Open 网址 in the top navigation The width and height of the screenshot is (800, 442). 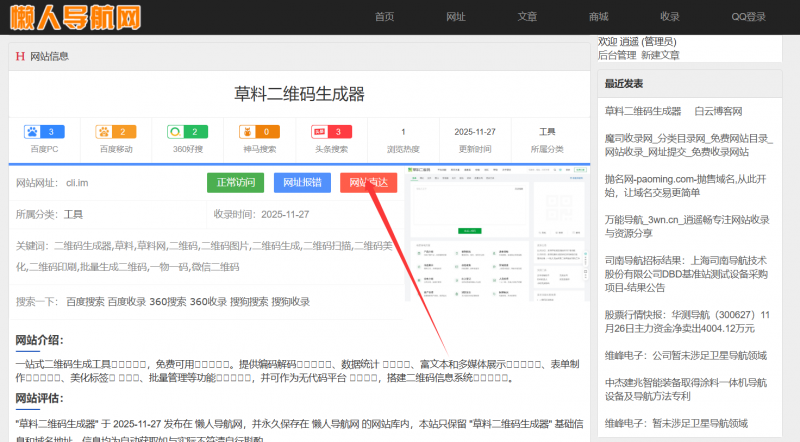coord(456,17)
